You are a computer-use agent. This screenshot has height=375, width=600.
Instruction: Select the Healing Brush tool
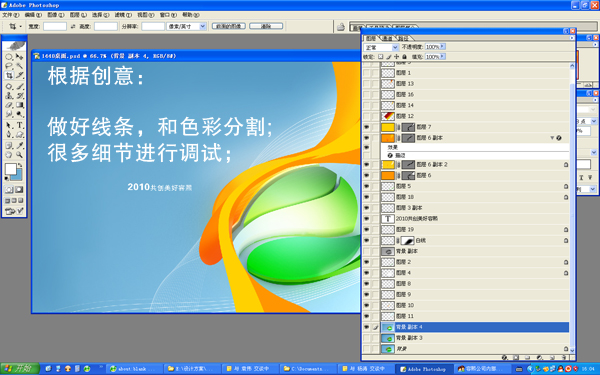pos(8,86)
